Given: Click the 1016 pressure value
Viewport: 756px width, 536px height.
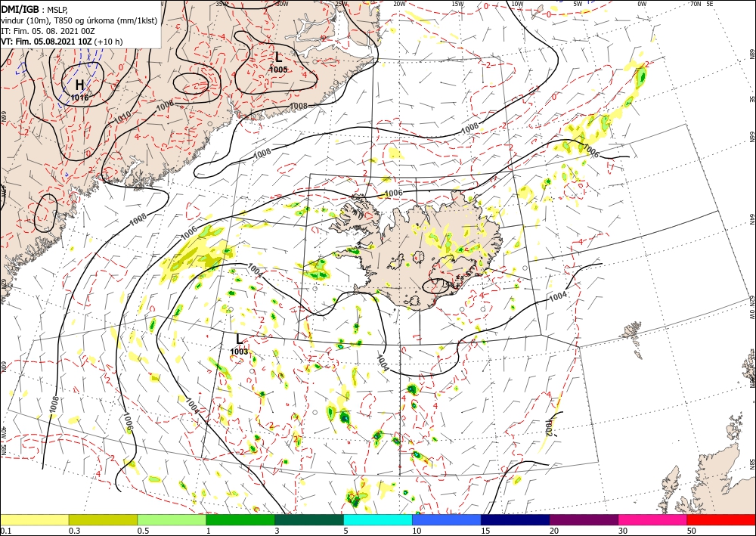Looking at the screenshot, I should 80,98.
